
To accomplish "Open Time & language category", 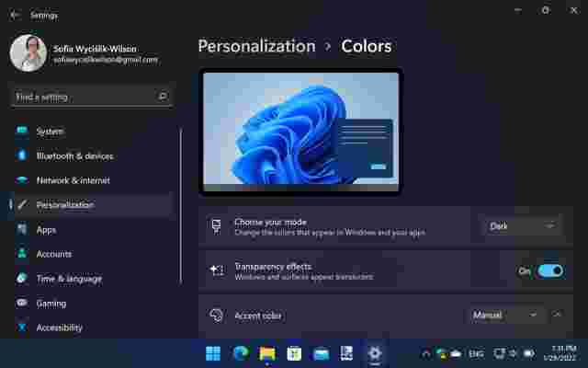I will pyautogui.click(x=92, y=278).
